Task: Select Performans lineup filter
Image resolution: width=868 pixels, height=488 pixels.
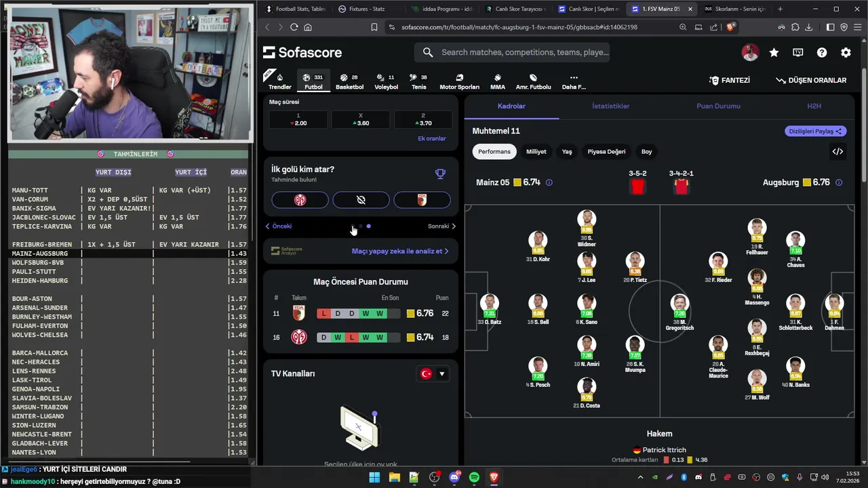Action: 494,151
